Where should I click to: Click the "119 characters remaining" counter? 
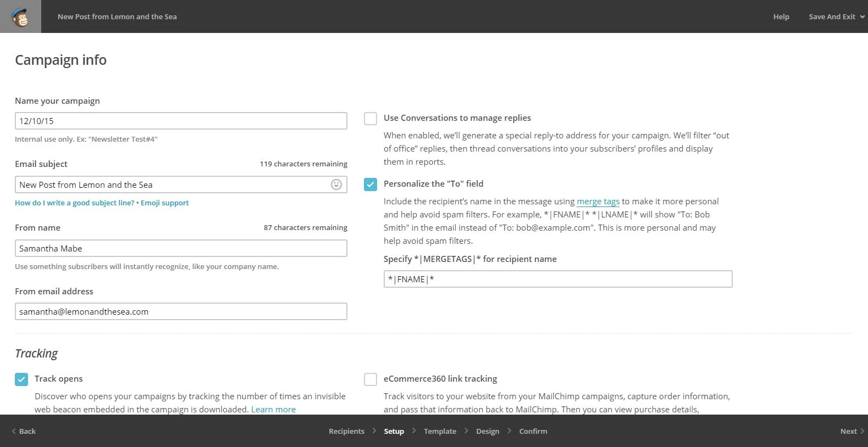point(303,164)
